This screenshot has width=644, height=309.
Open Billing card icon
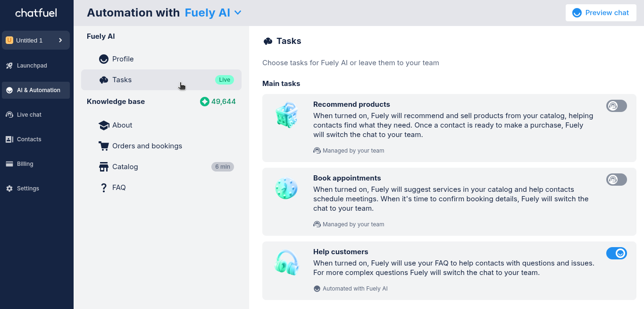click(x=9, y=164)
